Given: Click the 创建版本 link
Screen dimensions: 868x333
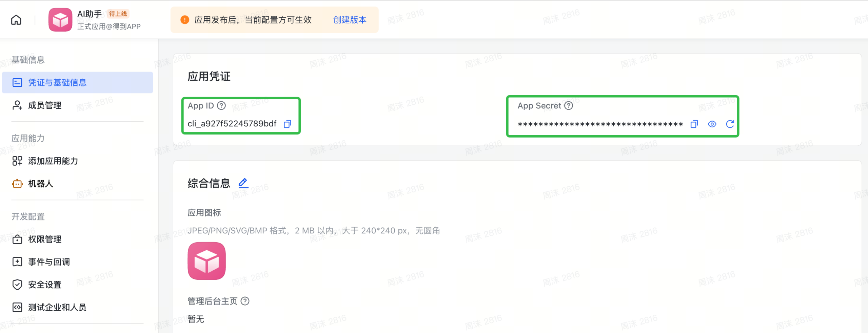Looking at the screenshot, I should [x=350, y=20].
